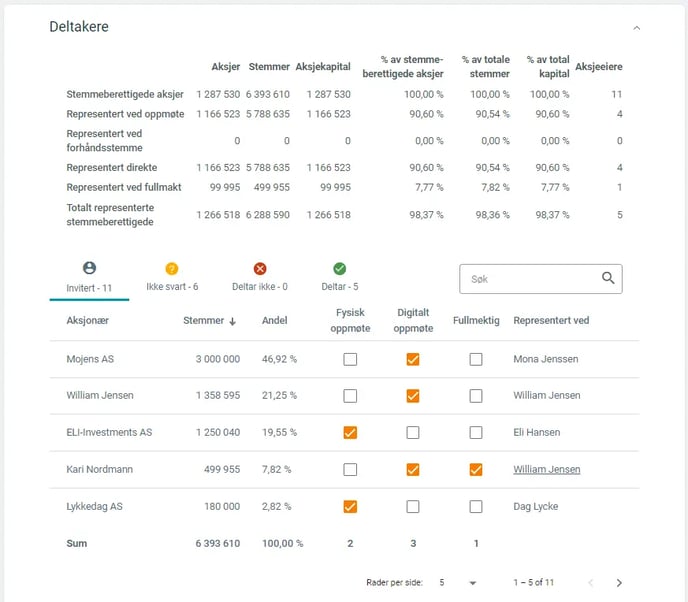Click the Invitert person icon

click(x=89, y=268)
